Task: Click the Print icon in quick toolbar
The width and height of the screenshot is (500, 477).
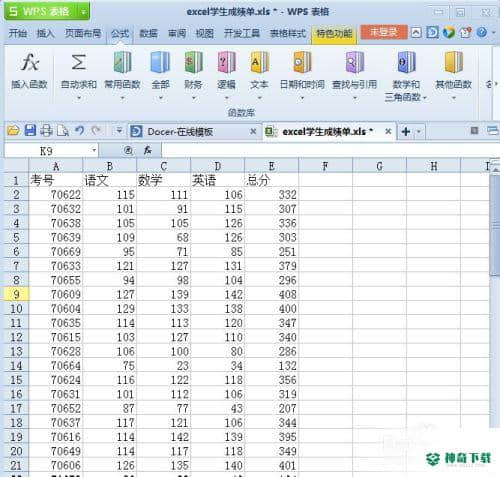Action: (x=46, y=131)
